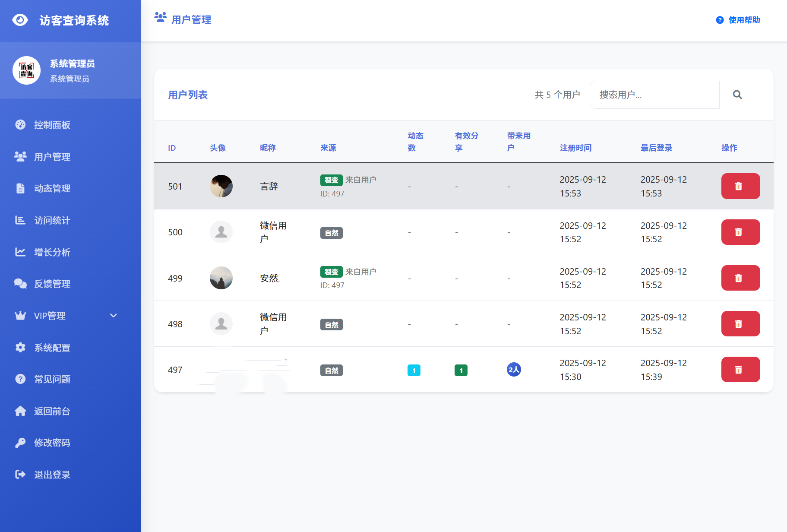Click the VIP管理 crown icon
This screenshot has width=787, height=532.
coord(20,316)
